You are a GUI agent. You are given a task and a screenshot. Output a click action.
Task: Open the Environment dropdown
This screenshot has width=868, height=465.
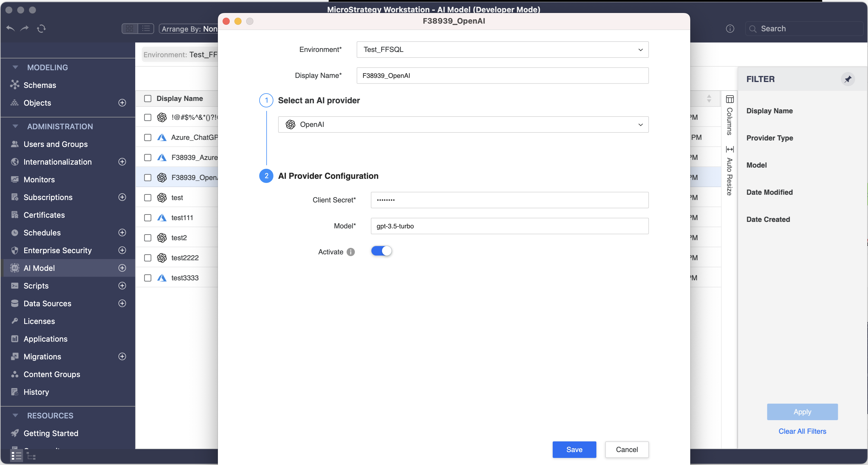[x=502, y=50]
